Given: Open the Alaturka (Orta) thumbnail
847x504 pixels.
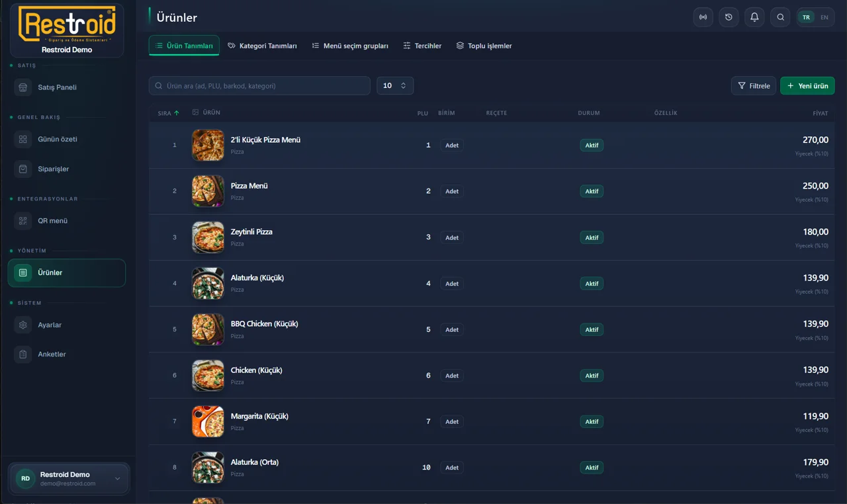Looking at the screenshot, I should coord(208,468).
